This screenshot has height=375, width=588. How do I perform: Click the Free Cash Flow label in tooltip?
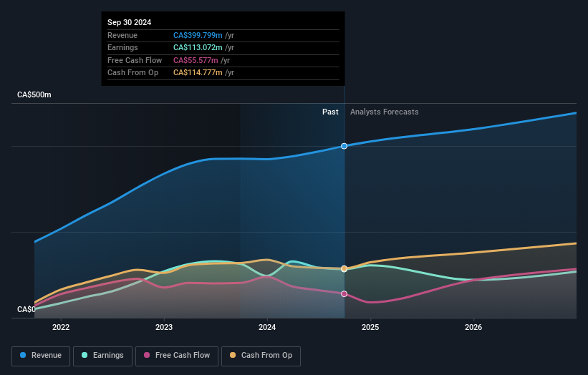pos(135,60)
